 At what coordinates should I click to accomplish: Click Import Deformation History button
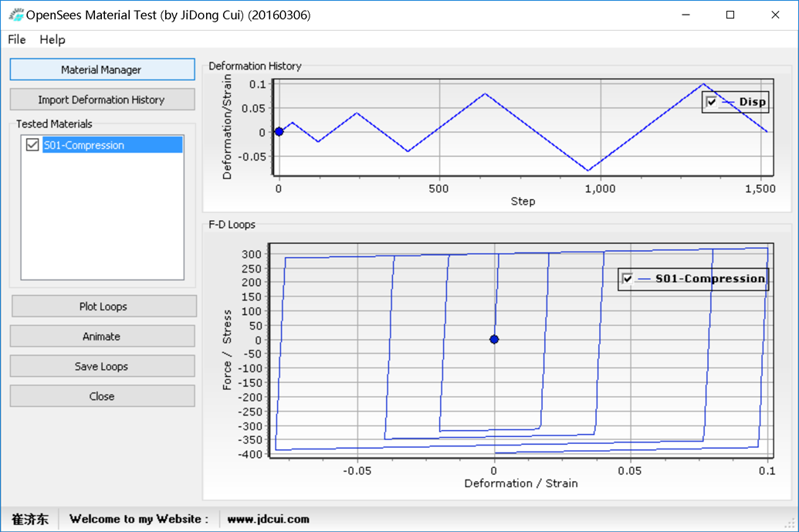(x=102, y=100)
